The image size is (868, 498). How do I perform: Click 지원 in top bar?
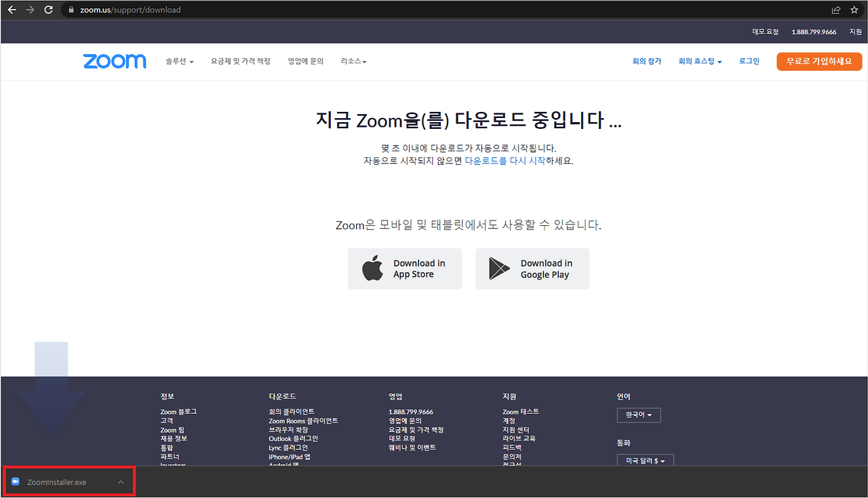coord(856,32)
